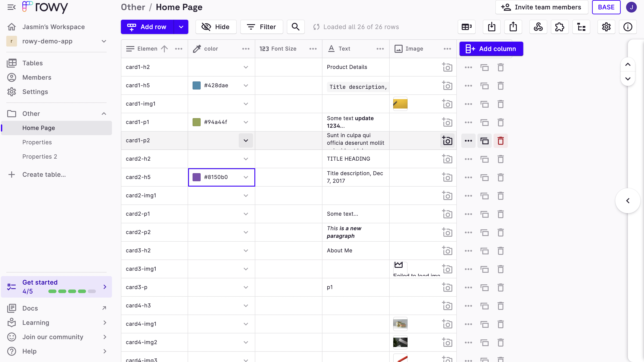Click the extensions puzzle piece icon
Screen dimensions: 644x362
pos(560,27)
